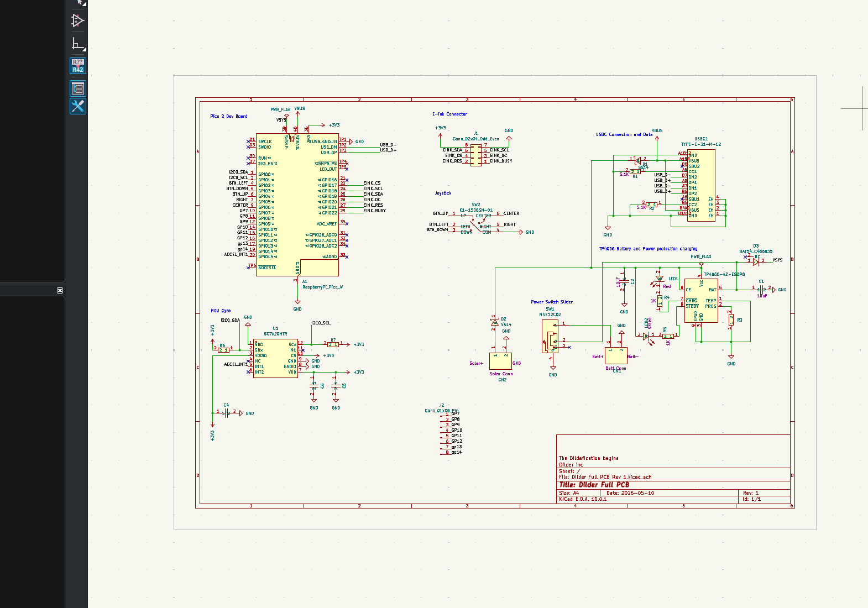Click the RaspberryPi_Pico_W value text

point(322,287)
